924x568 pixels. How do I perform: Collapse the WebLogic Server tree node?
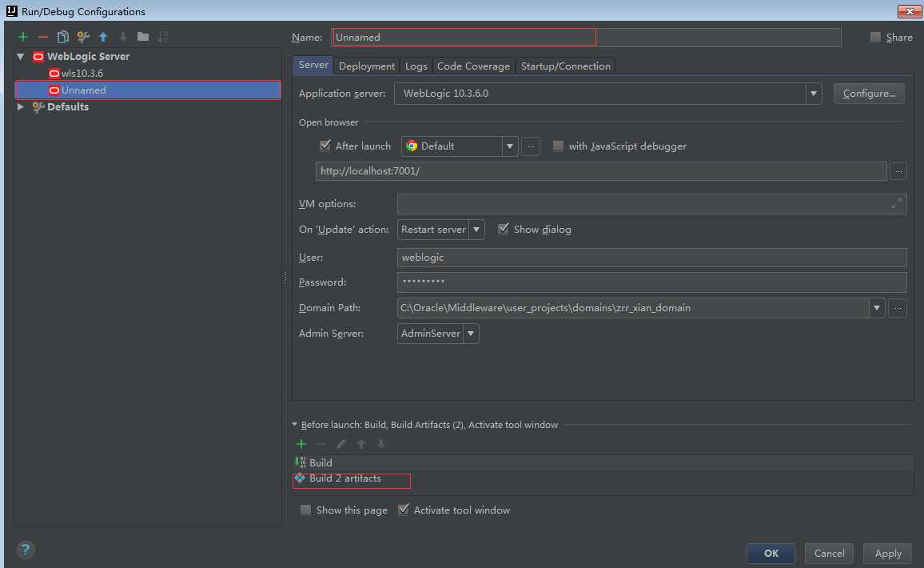21,57
